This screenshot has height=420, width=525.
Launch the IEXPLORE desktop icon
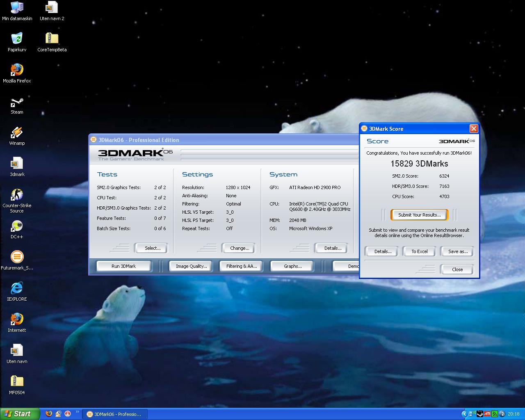pos(17,292)
